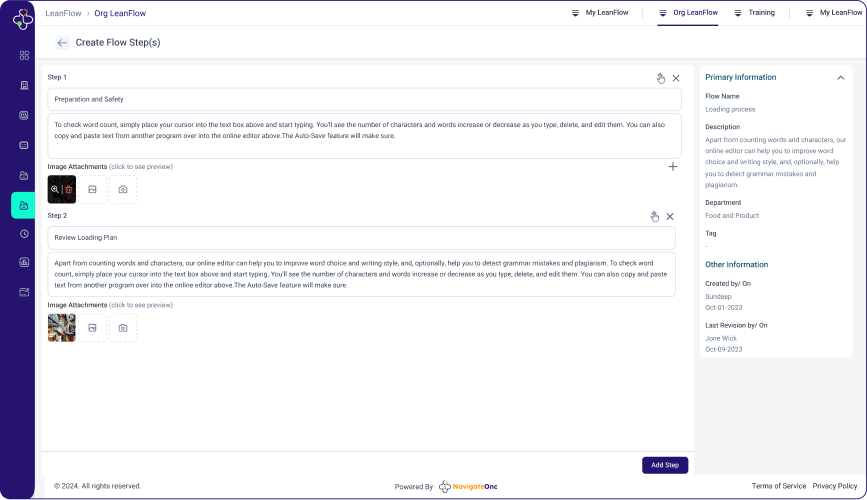The width and height of the screenshot is (867, 500).
Task: Click the Step 1 title field Preparation and Safety
Action: click(364, 99)
